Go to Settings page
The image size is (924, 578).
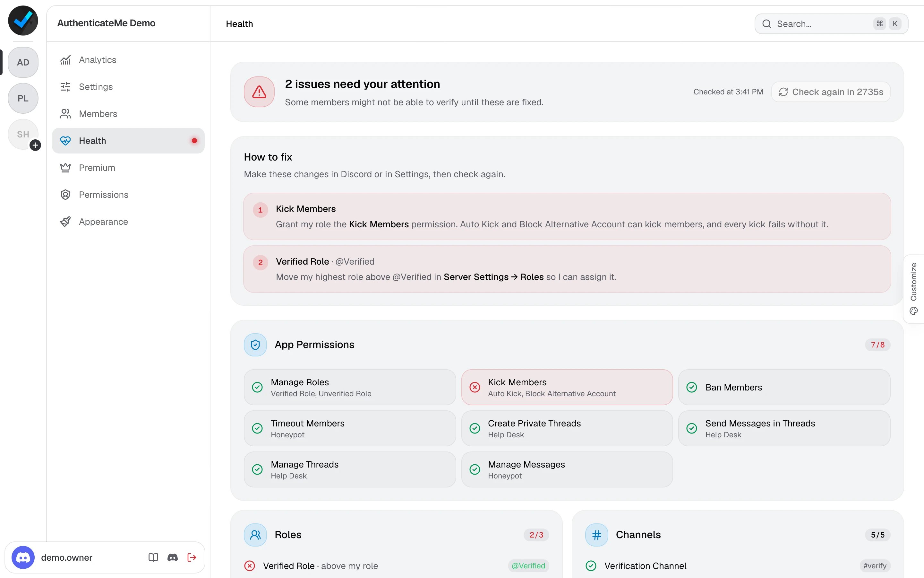click(128, 87)
